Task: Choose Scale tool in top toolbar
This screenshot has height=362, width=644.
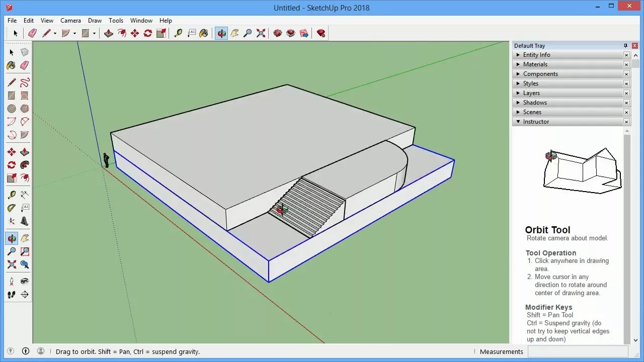Action: coord(161,33)
